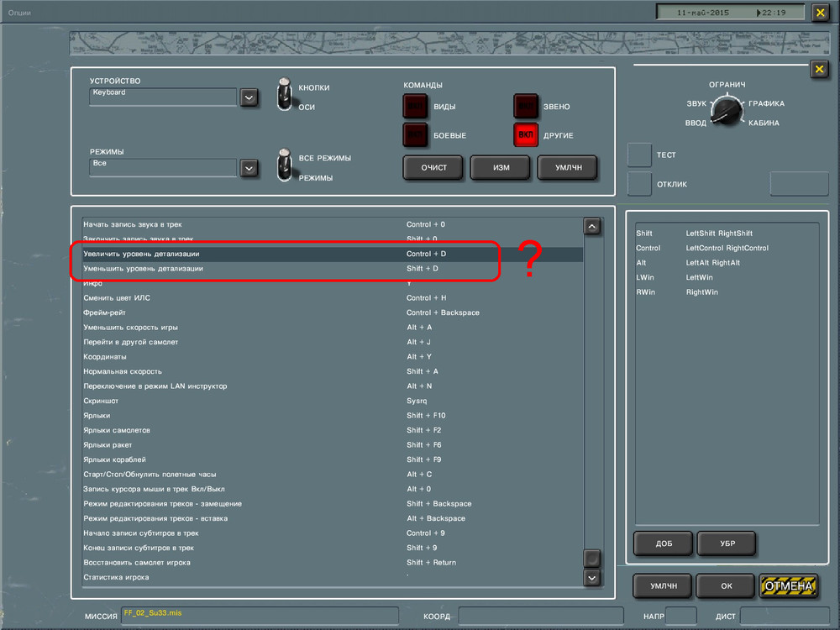Toggle the ТЕСТ checkbox

639,155
